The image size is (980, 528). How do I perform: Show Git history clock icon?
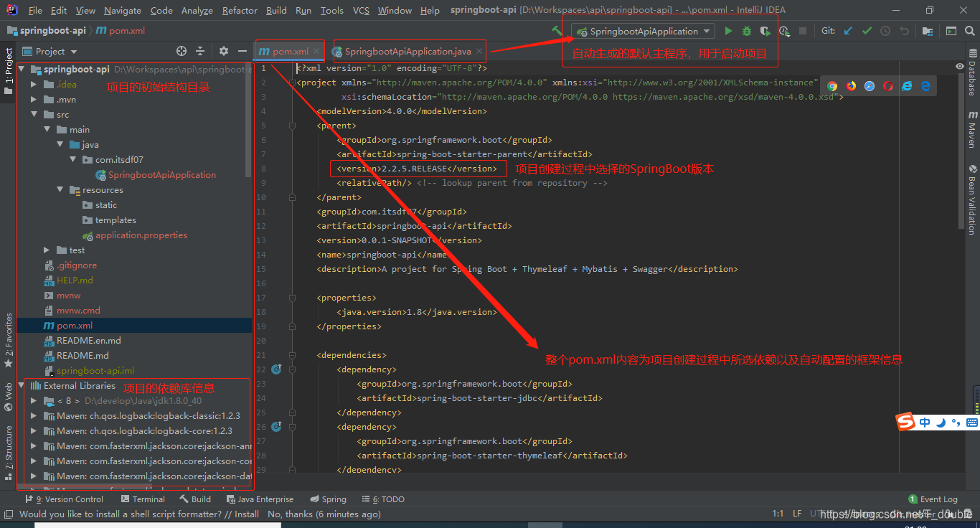[x=885, y=31]
